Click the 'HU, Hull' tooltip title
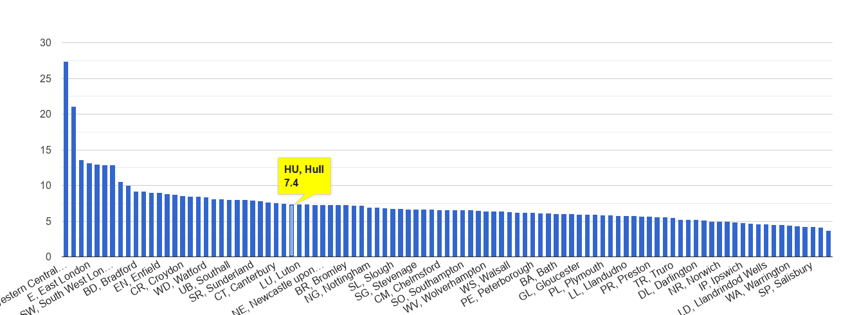The width and height of the screenshot is (868, 315). [304, 170]
